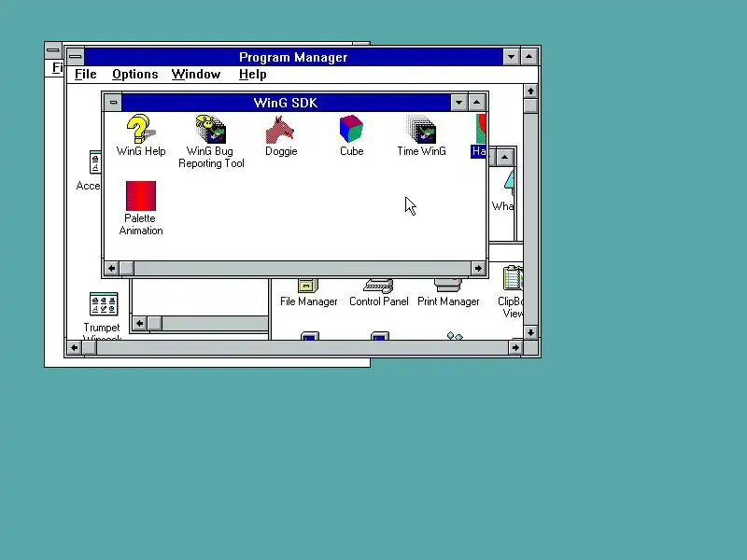This screenshot has height=560, width=747.
Task: Minimize the Program Manager window
Action: coord(511,57)
